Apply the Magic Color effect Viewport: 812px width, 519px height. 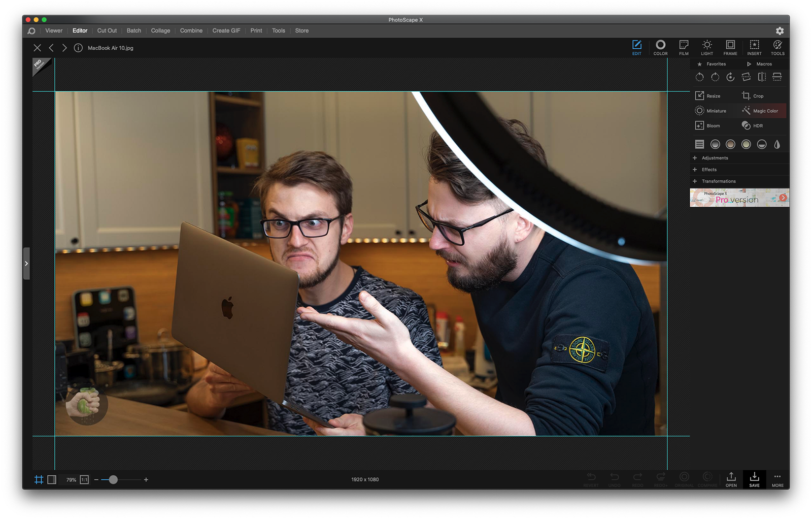click(x=760, y=111)
